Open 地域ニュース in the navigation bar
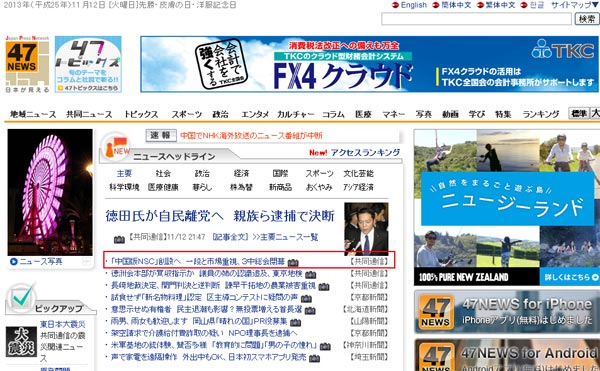Image resolution: width=600 pixels, height=371 pixels. [33, 114]
